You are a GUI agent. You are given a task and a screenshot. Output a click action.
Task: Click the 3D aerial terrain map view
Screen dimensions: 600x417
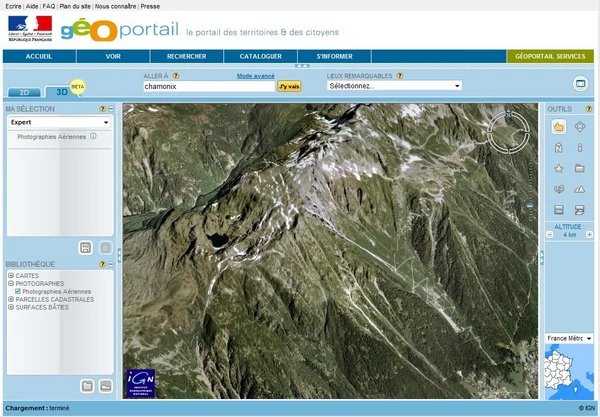point(330,251)
